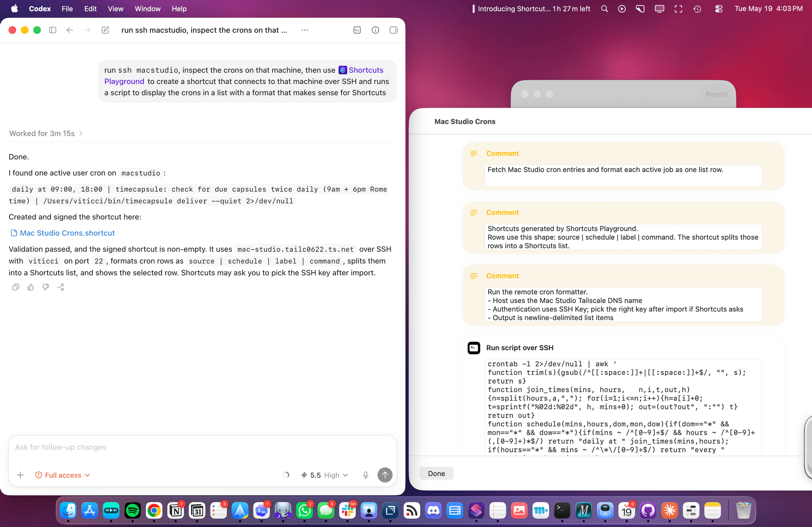The width and height of the screenshot is (812, 527).
Task: Give the response a thumbs down
Action: tap(46, 287)
